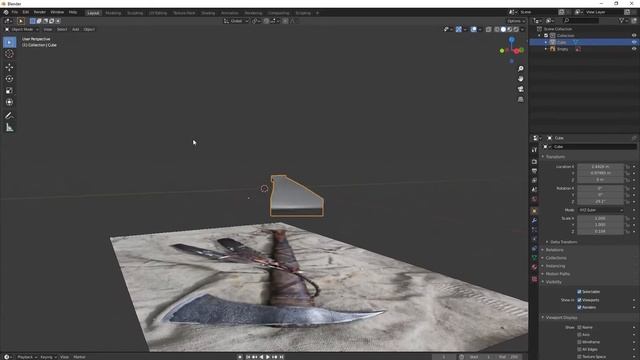Switch to the Sculpting workspace tab
640x360 pixels.
point(135,13)
